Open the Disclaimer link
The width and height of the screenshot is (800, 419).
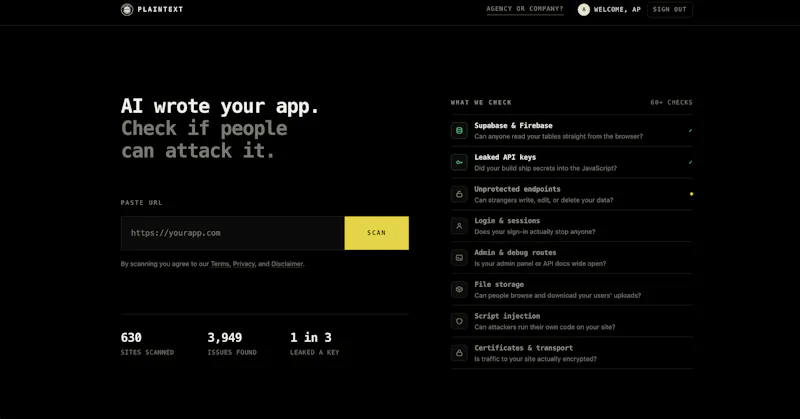pyautogui.click(x=287, y=264)
